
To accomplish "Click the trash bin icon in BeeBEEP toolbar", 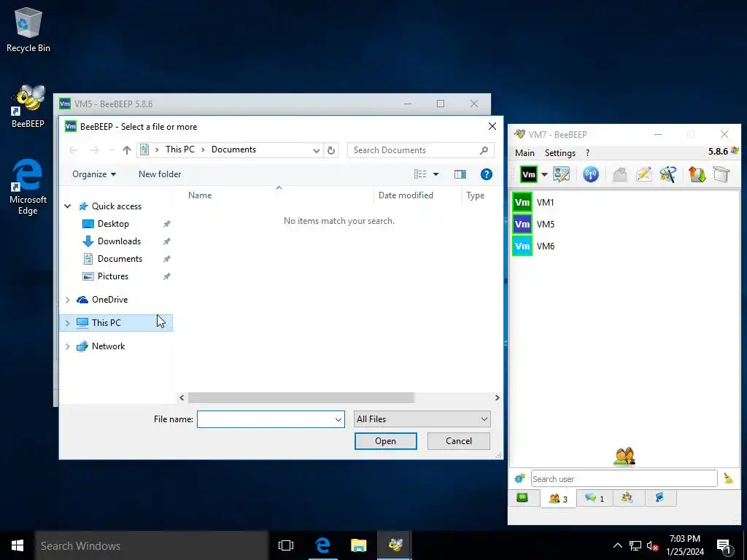I will click(721, 174).
